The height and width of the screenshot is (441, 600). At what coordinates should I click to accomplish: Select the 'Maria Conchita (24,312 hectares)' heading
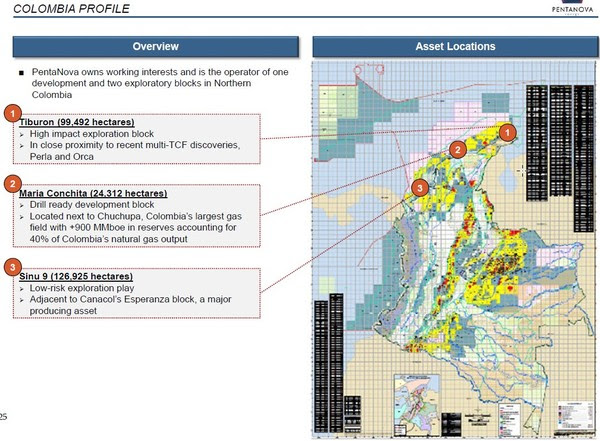[93, 193]
